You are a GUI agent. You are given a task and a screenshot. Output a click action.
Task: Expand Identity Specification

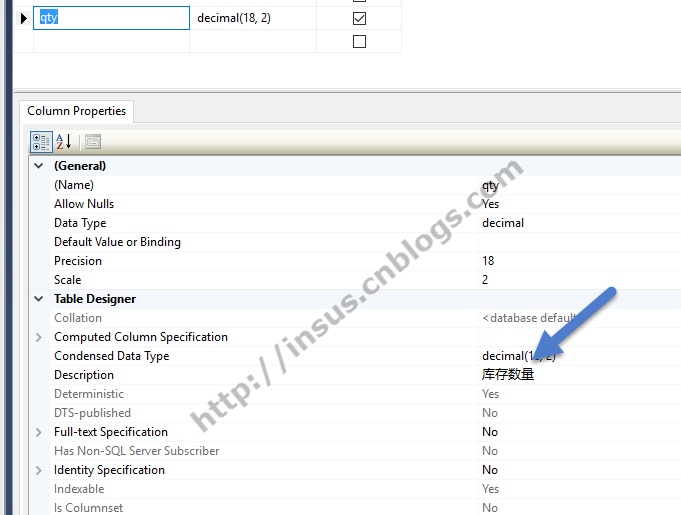point(39,470)
